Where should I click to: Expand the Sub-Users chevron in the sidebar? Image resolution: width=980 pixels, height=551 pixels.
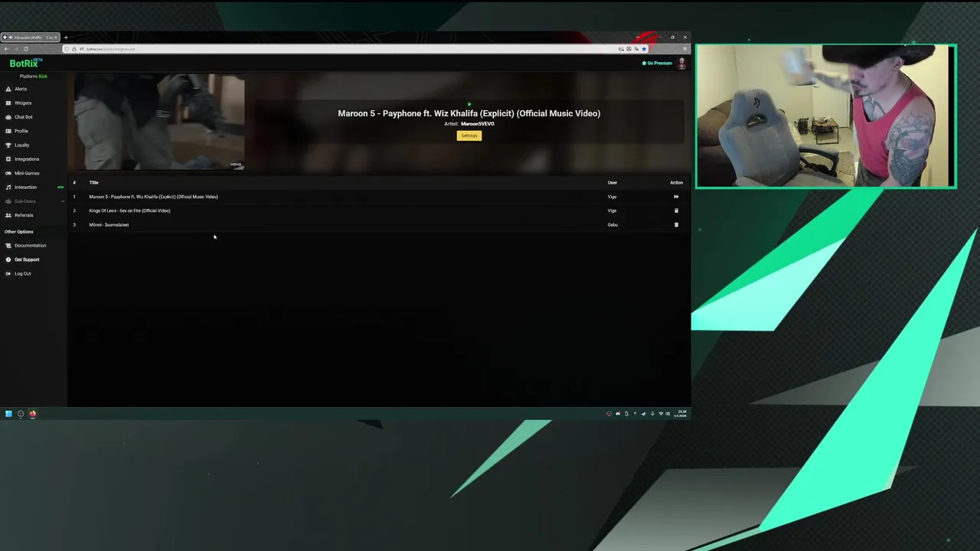63,201
